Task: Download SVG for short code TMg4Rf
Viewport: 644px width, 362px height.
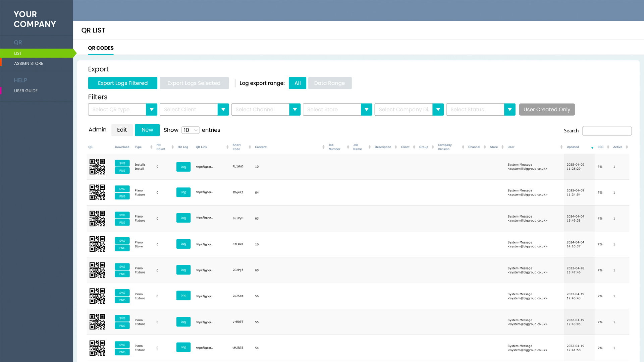Action: coord(122,189)
